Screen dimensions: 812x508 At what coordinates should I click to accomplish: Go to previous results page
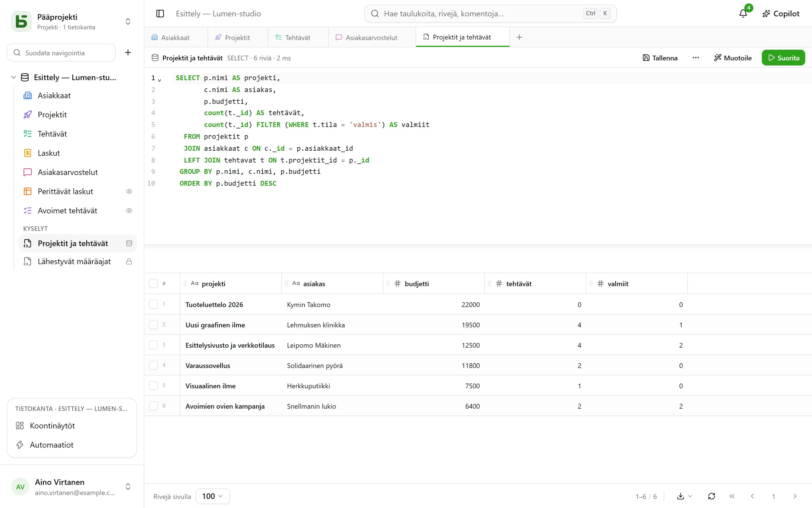tap(752, 496)
